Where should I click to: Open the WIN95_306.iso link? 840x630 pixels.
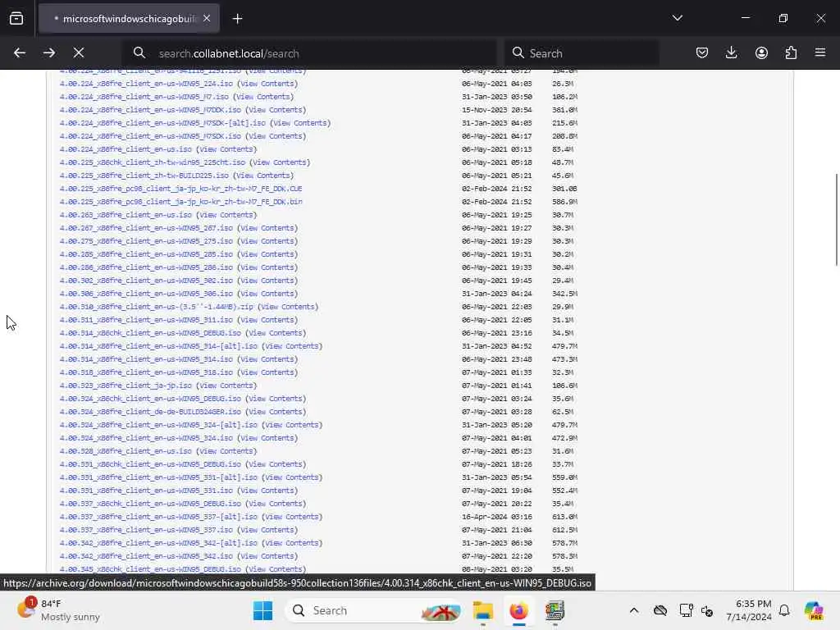click(x=146, y=294)
